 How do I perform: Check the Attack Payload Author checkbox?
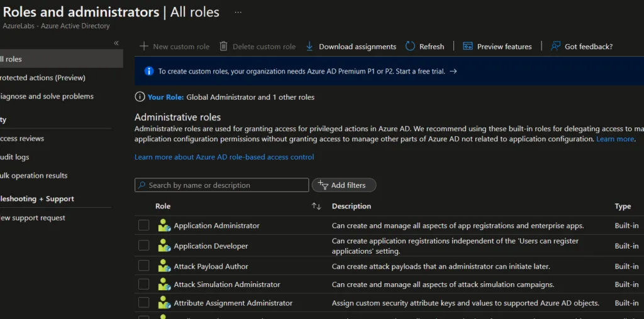click(x=144, y=266)
